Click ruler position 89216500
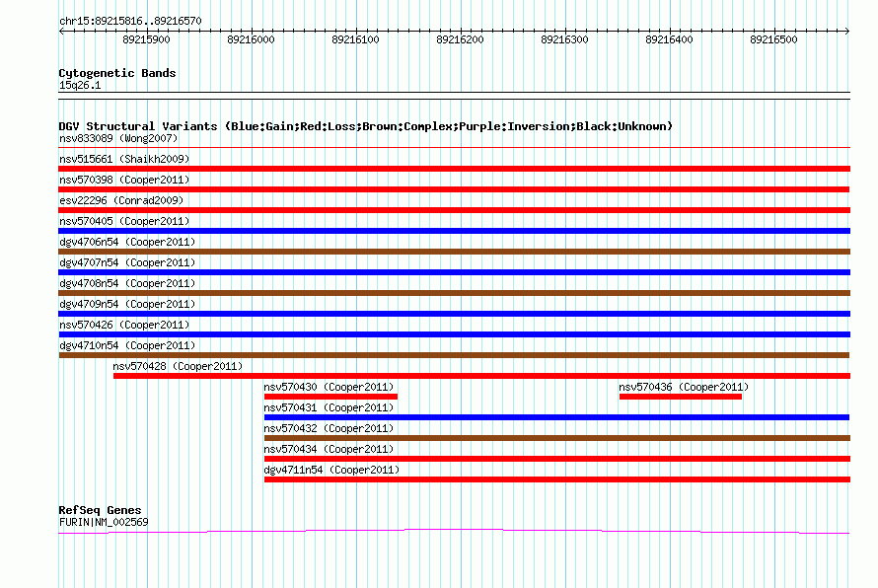Image resolution: width=878 pixels, height=588 pixels. [773, 39]
